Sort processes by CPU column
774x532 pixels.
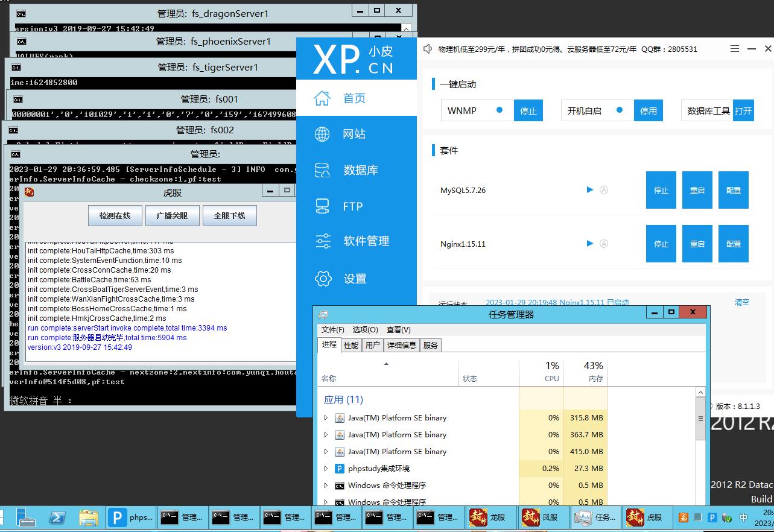[x=541, y=372]
